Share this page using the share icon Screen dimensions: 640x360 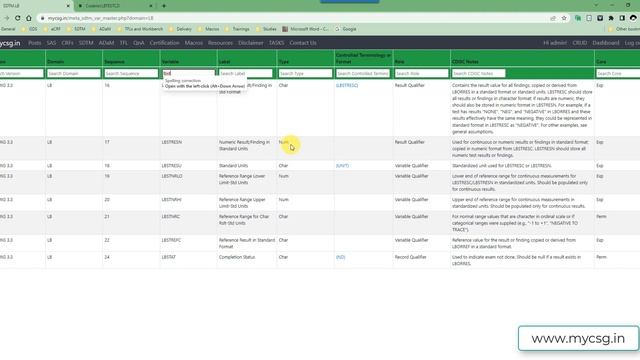pos(553,18)
